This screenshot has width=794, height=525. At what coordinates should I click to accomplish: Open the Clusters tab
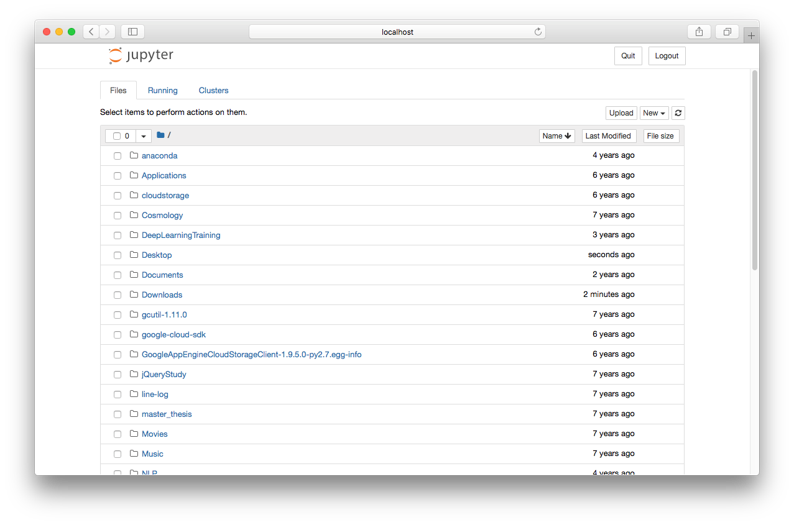pos(213,90)
